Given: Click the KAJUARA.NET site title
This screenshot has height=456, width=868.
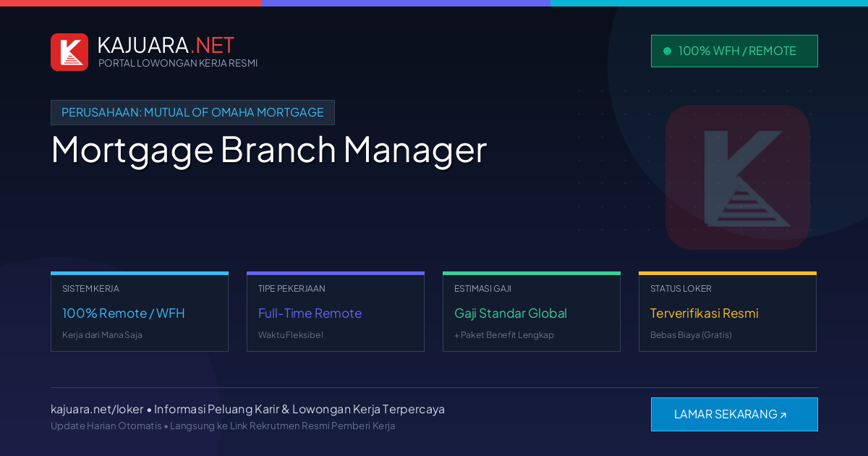Looking at the screenshot, I should pyautogui.click(x=166, y=45).
